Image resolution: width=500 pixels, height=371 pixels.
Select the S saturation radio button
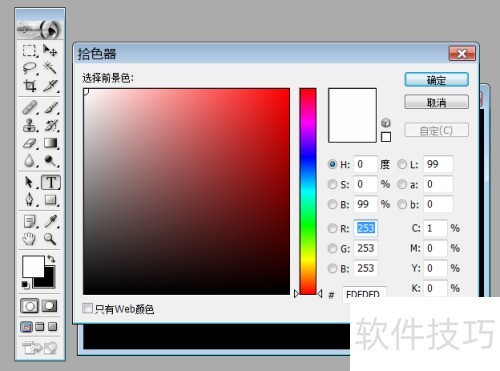332,184
